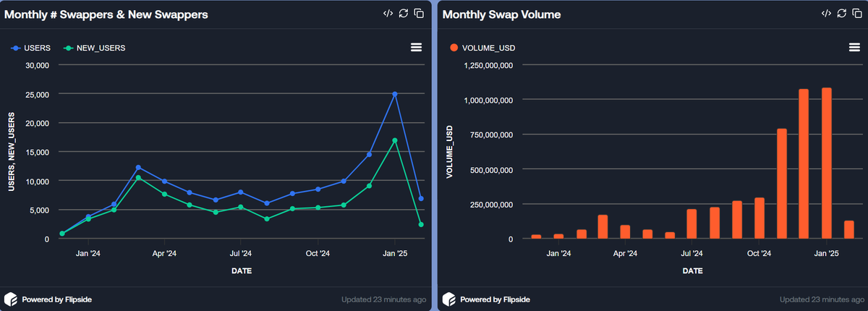Click the Oct '24 label on Swap Volume chart
Viewport: 868px width, 311px height.
click(x=759, y=254)
